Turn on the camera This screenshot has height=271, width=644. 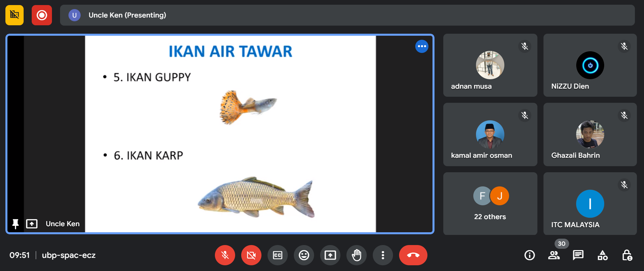251,255
